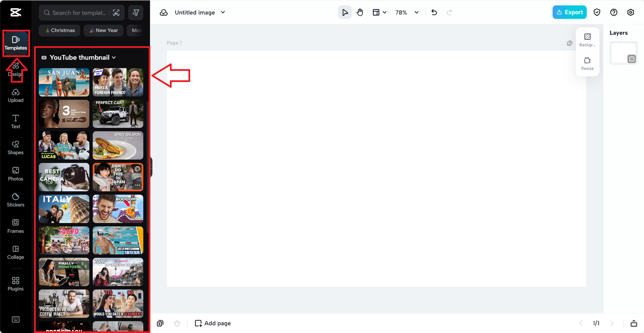644x333 pixels.
Task: Choose the 24hr Speaking Korean template
Action: [x=118, y=272]
